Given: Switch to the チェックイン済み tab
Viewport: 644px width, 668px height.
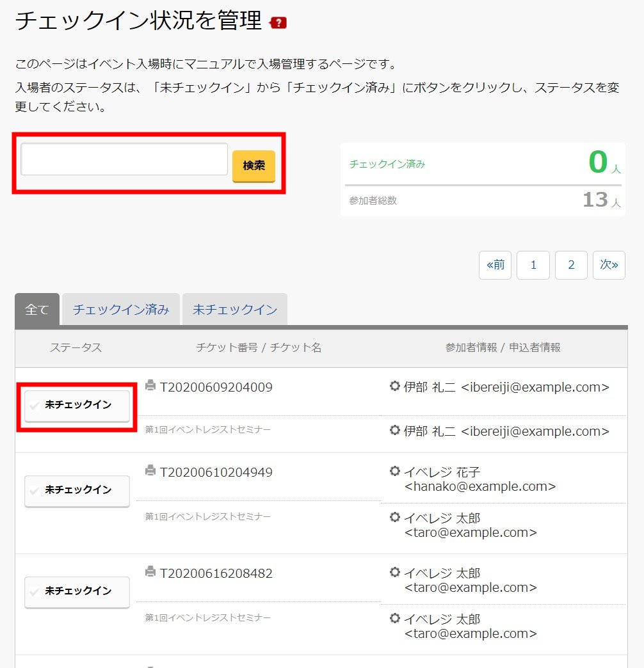Looking at the screenshot, I should tap(120, 309).
